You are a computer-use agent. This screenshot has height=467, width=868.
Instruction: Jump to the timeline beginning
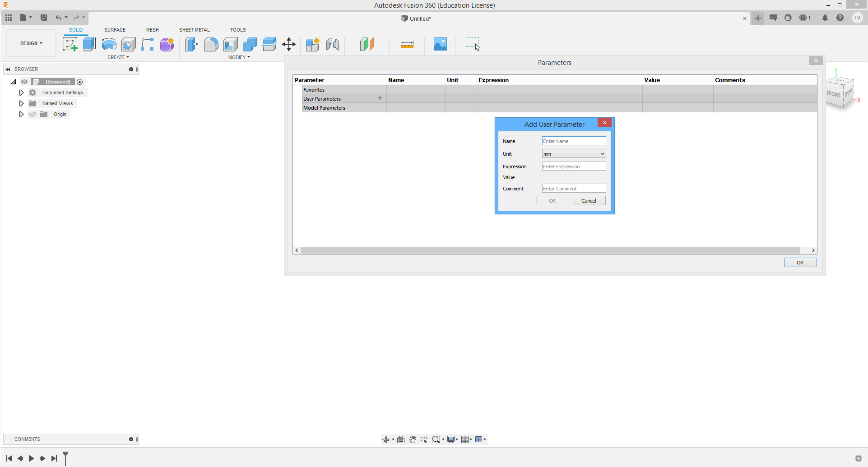tap(9, 458)
